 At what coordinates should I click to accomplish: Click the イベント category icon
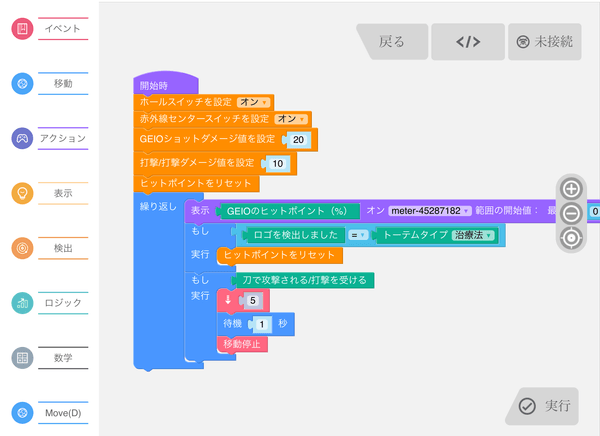point(22,29)
